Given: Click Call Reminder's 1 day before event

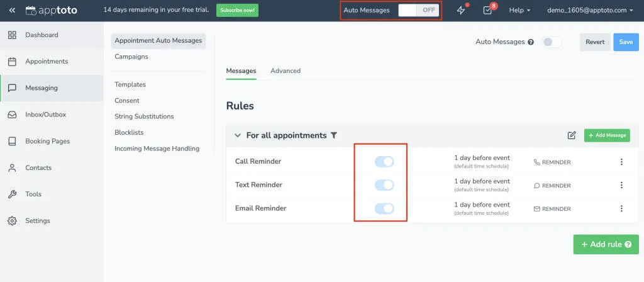Looking at the screenshot, I should coord(482,158).
